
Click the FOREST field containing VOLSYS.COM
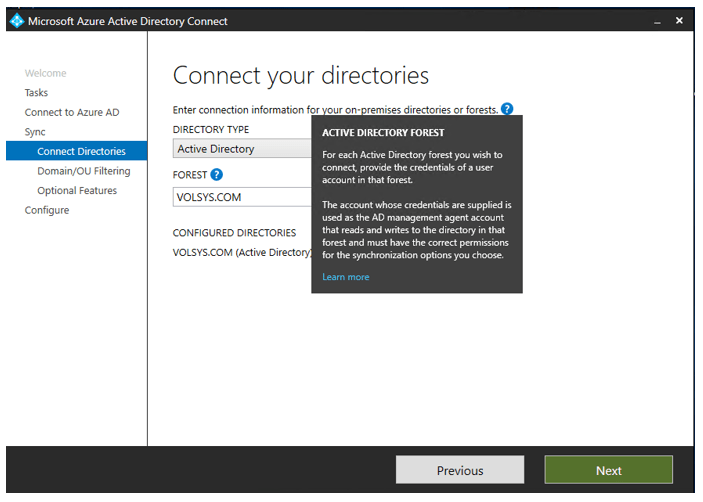(242, 197)
